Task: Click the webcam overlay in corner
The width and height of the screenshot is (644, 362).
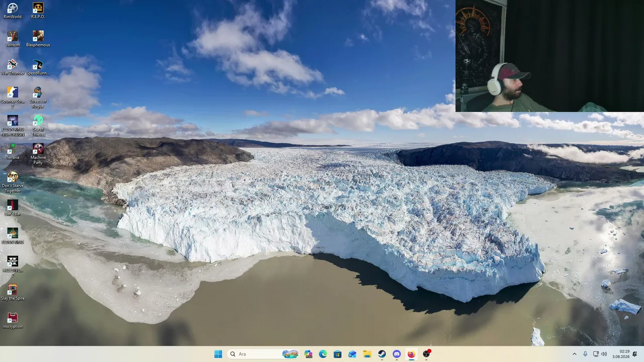Action: pos(549,56)
